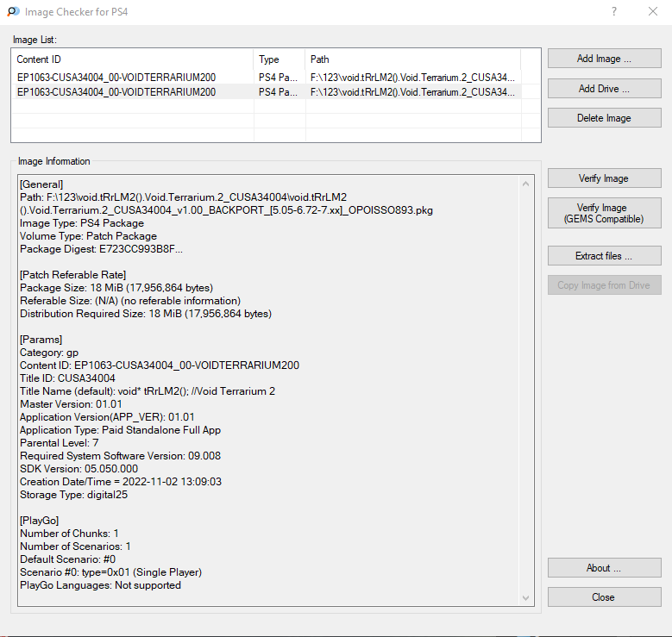Click the Path column header
672x637 pixels.
click(x=413, y=59)
